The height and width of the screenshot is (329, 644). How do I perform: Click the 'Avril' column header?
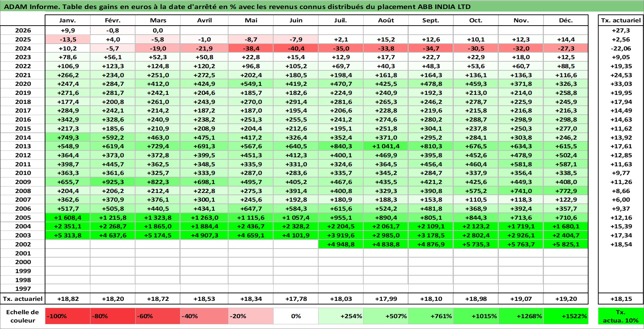pos(204,20)
